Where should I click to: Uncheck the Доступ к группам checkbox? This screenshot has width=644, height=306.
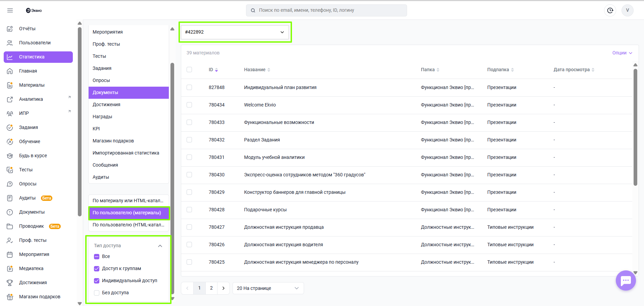coord(97,269)
